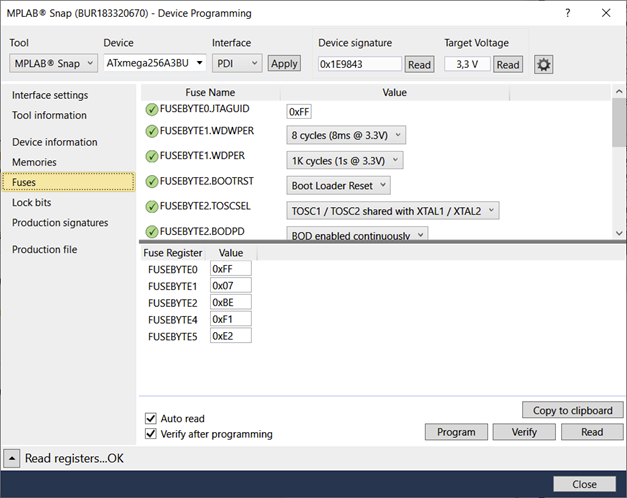
Task: Close the Device Programming window
Action: (606, 13)
